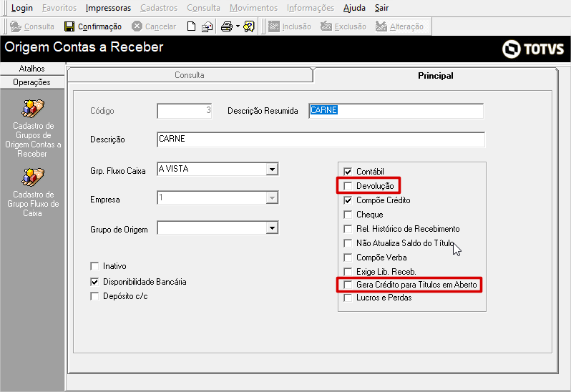Image resolution: width=571 pixels, height=392 pixels.
Task: Open the Informações menu
Action: (x=311, y=8)
